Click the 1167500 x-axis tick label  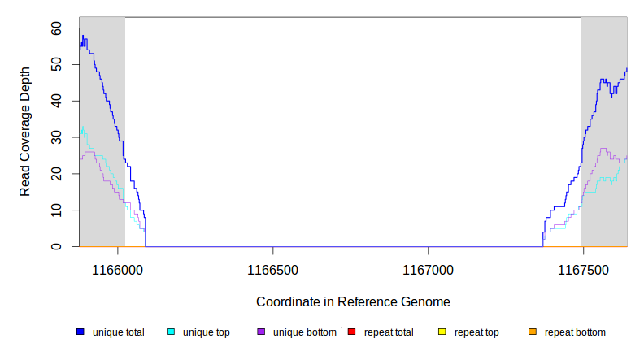[x=583, y=269]
